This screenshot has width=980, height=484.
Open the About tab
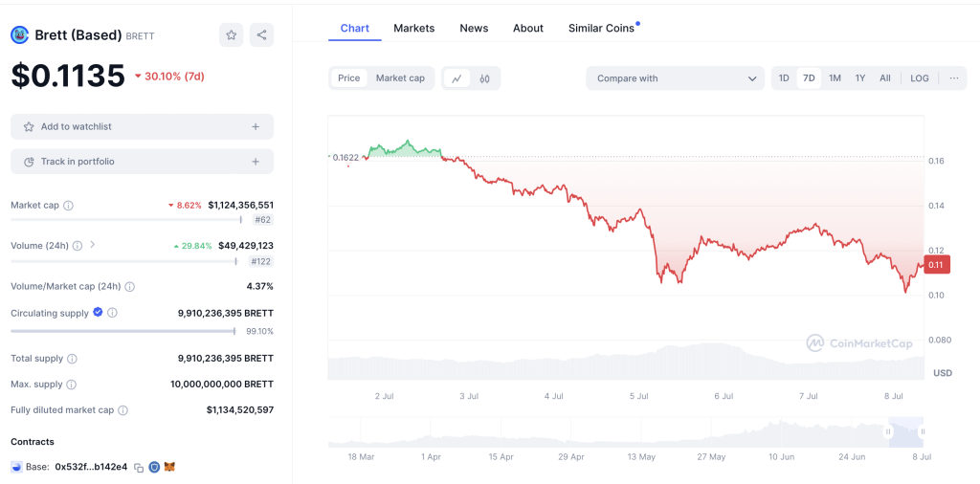coord(528,28)
